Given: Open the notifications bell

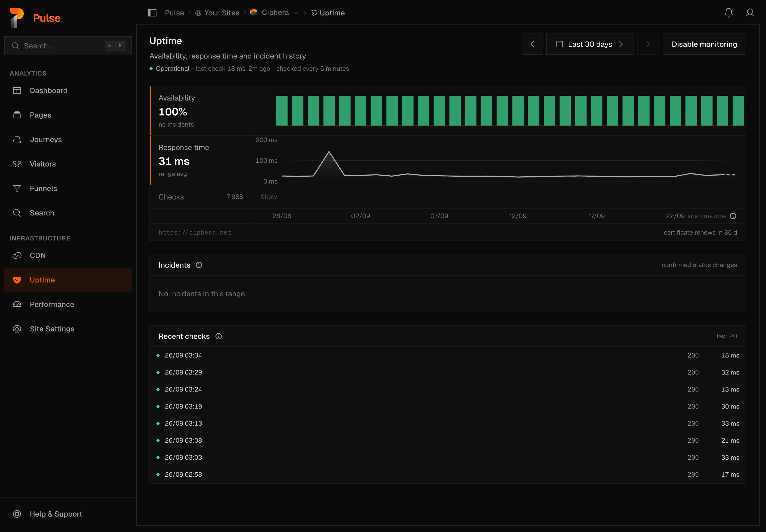Looking at the screenshot, I should [x=728, y=13].
